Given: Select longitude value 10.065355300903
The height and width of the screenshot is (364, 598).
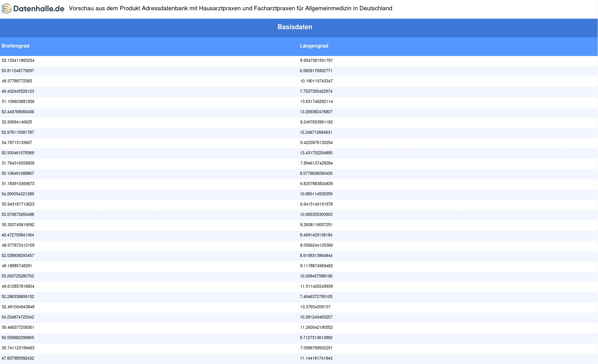Looking at the screenshot, I should 316,215.
